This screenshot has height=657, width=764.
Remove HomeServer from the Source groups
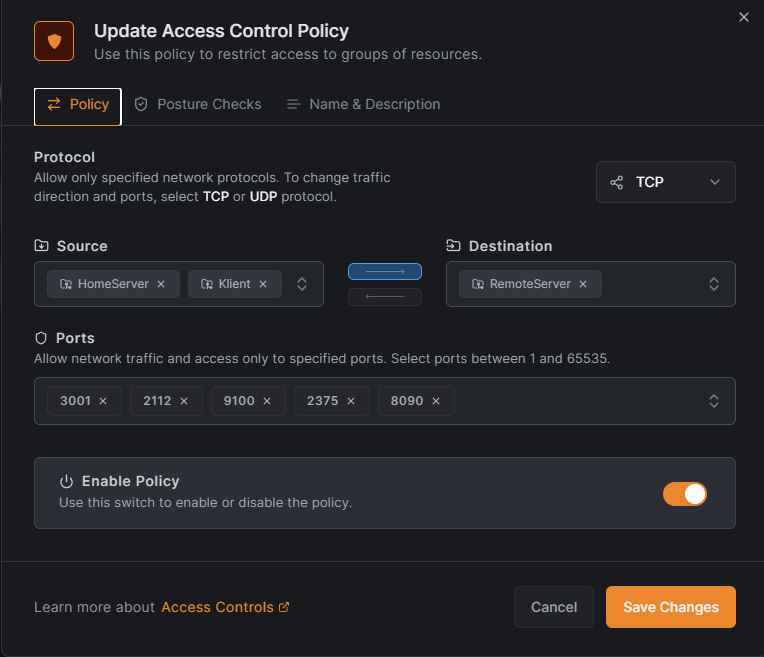(x=161, y=284)
